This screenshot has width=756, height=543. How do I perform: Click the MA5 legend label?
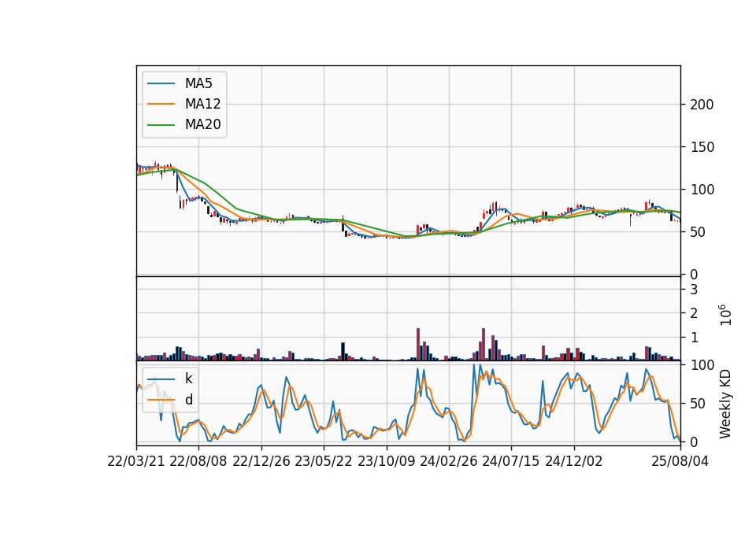pos(198,83)
